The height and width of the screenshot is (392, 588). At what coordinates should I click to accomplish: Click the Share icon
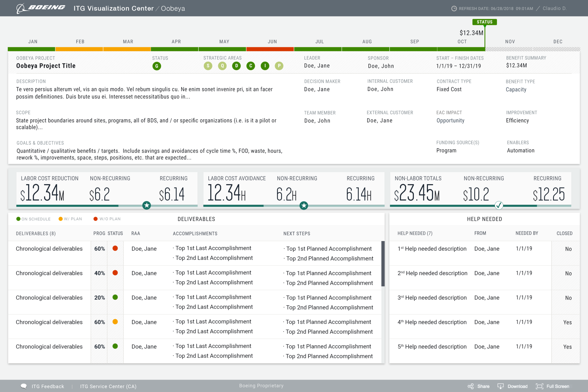point(471,386)
